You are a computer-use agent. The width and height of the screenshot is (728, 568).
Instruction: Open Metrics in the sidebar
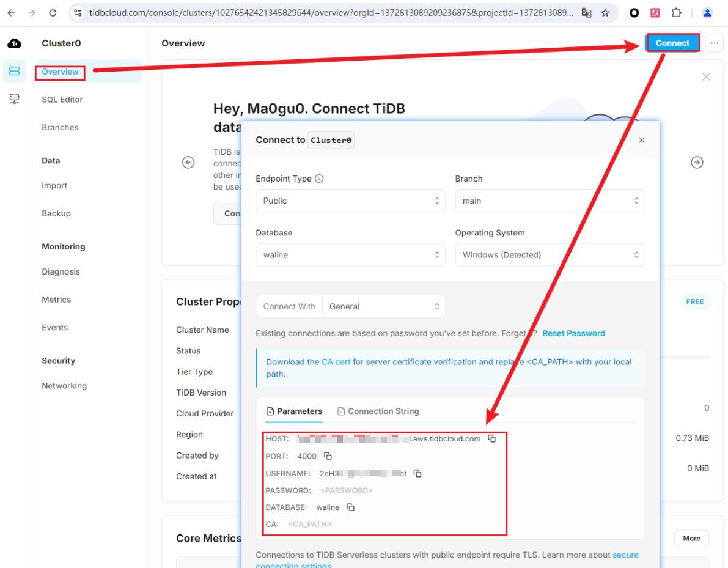[56, 300]
